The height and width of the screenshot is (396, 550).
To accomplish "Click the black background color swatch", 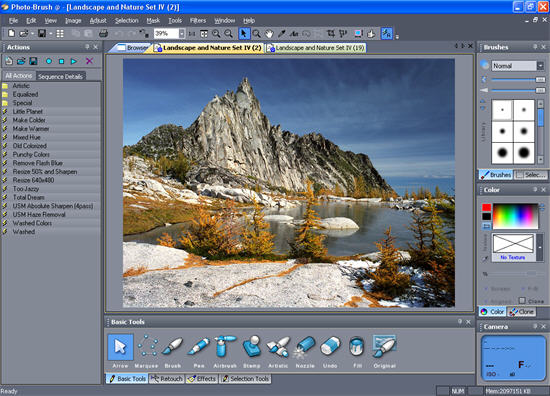I will pos(487,216).
